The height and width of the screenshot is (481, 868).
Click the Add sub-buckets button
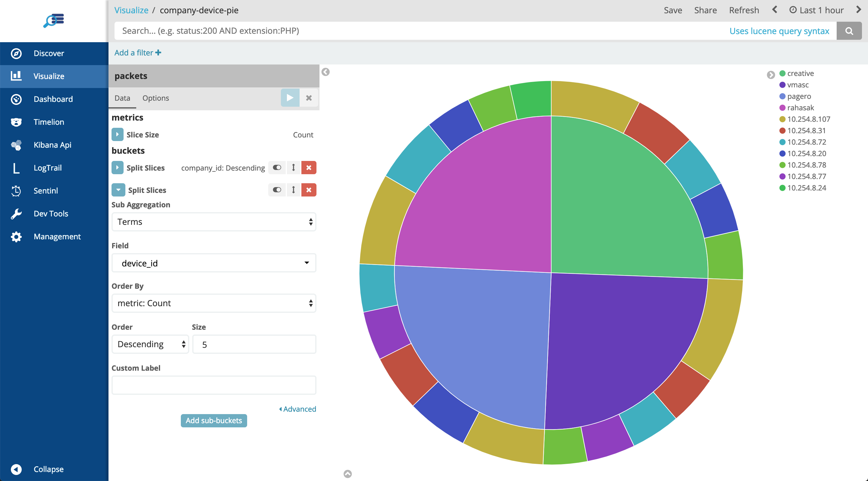coord(214,420)
